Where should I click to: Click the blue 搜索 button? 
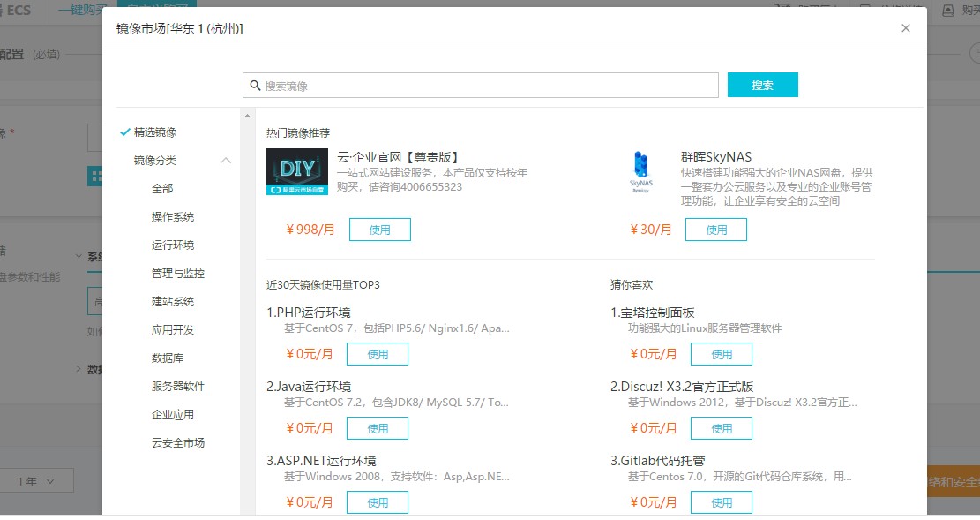click(762, 86)
